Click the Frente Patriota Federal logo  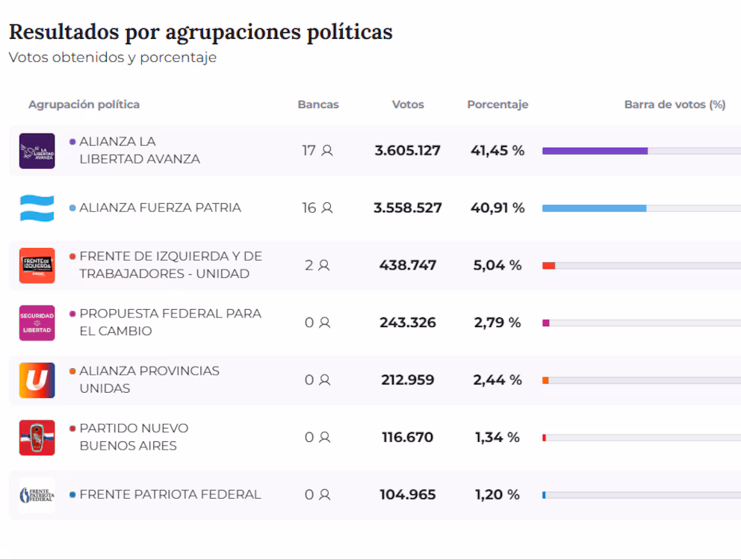pos(37,495)
